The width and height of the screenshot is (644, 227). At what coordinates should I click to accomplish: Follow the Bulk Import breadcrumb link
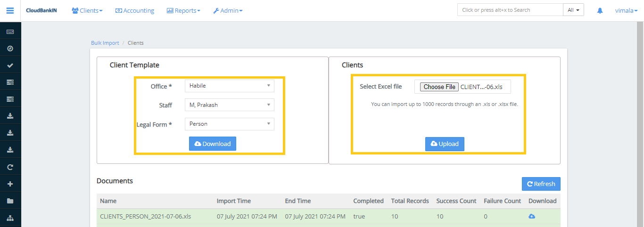(x=105, y=43)
